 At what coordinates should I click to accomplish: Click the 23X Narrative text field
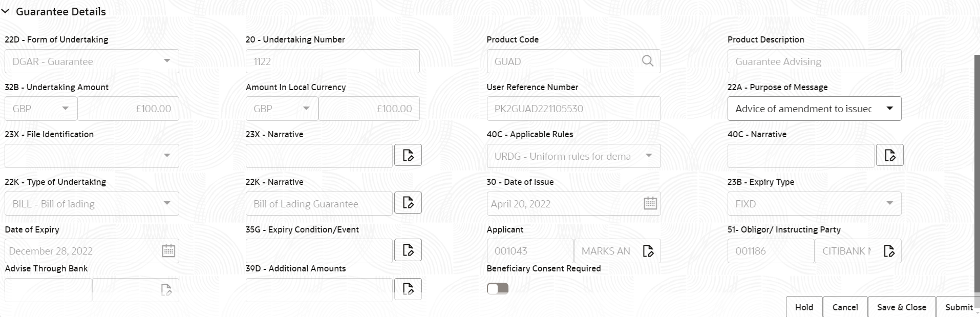[x=319, y=156]
